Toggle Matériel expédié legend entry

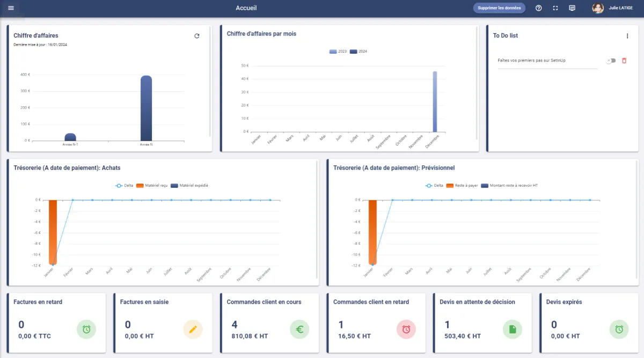tap(189, 186)
